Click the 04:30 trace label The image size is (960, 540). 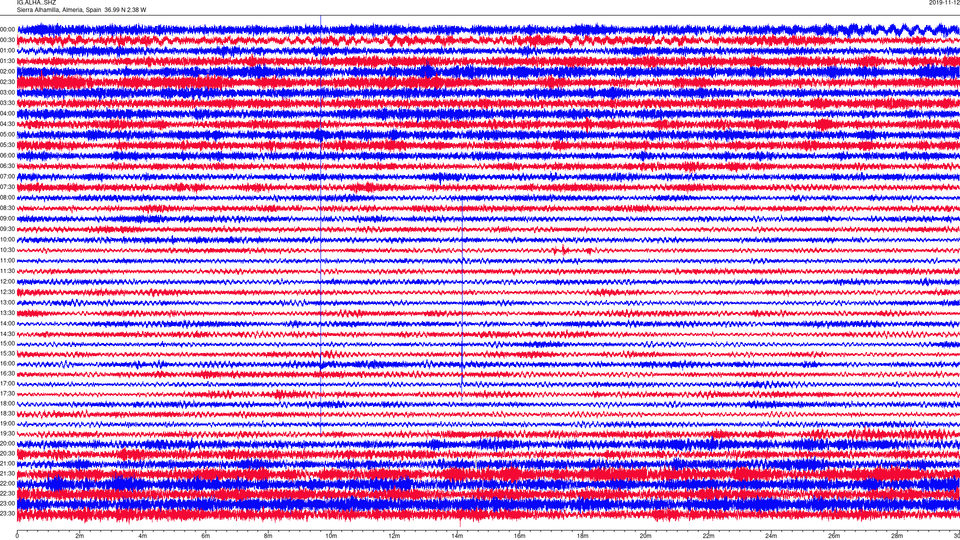click(x=8, y=124)
